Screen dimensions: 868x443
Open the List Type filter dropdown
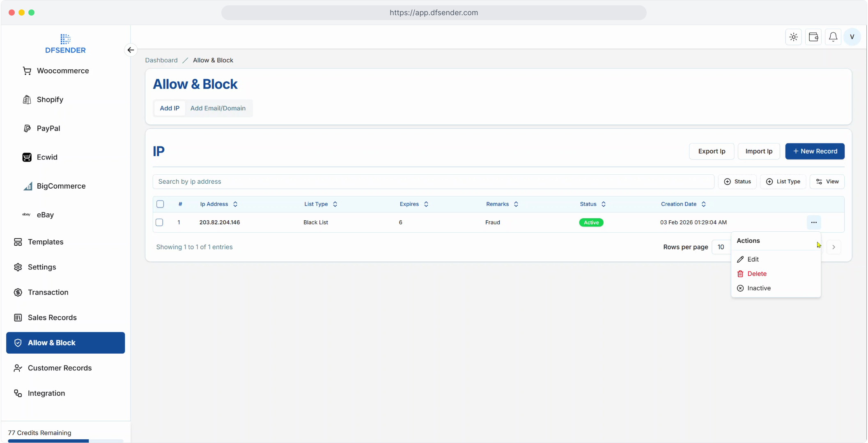pos(783,181)
